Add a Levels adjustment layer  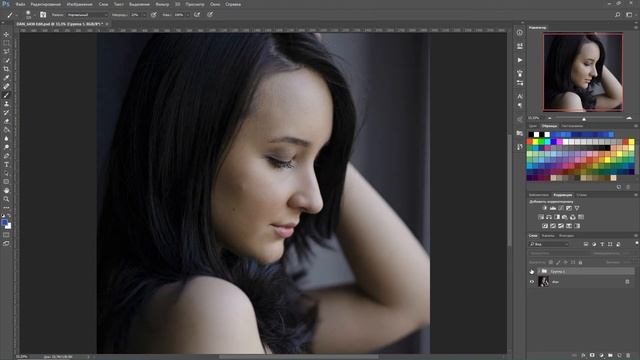[553, 208]
